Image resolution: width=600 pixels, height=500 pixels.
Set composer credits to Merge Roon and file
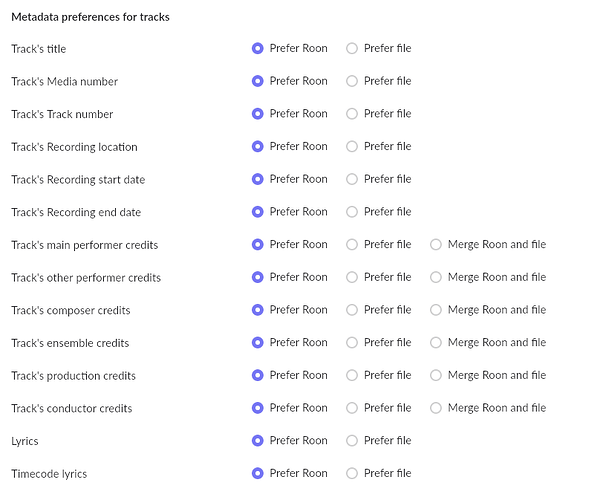(x=436, y=310)
